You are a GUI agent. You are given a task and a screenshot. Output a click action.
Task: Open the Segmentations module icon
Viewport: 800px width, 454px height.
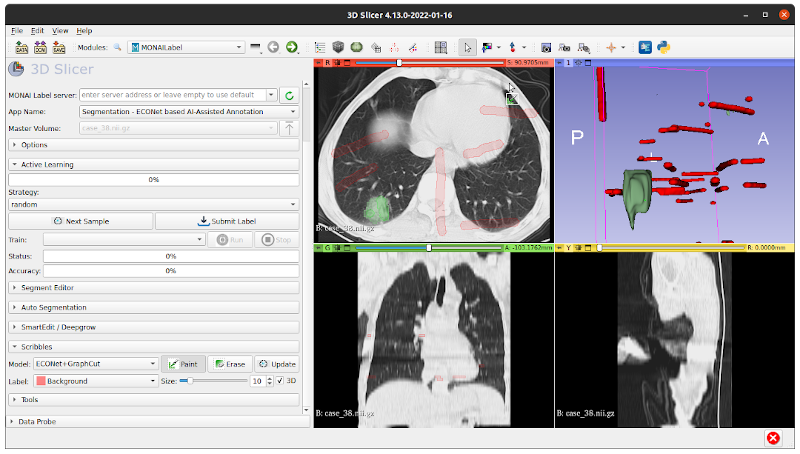(413, 47)
